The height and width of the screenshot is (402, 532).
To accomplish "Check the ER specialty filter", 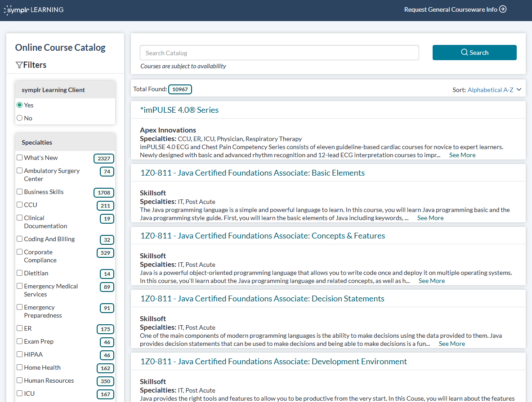I will [20, 328].
